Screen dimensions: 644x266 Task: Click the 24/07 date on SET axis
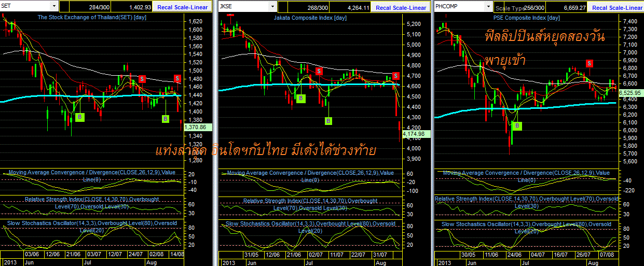(x=135, y=254)
